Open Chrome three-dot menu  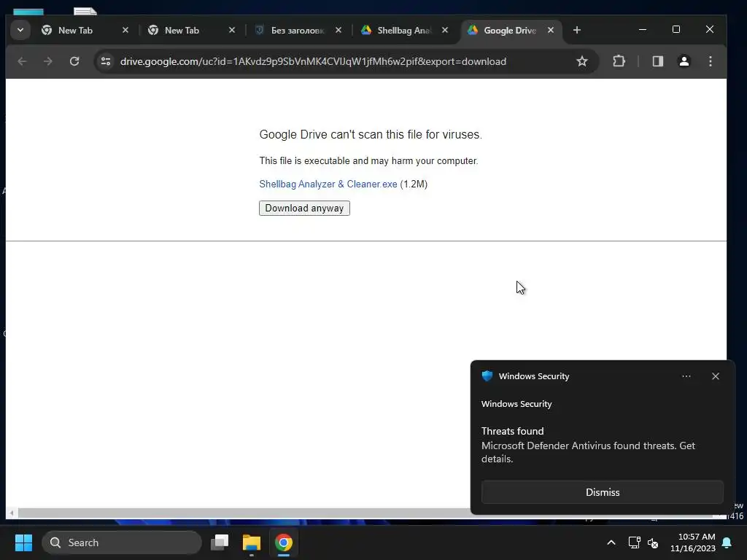(711, 61)
